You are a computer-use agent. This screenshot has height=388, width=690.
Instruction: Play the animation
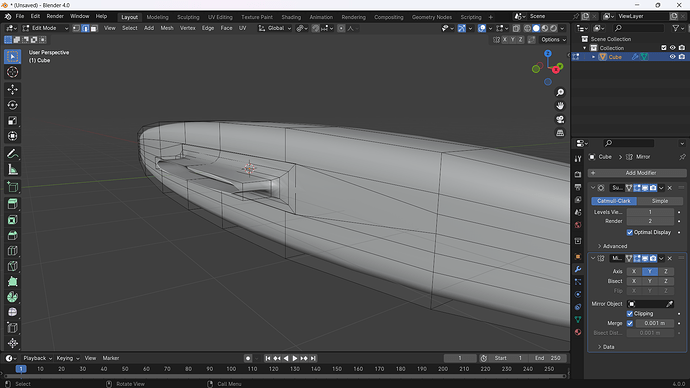tap(295, 359)
